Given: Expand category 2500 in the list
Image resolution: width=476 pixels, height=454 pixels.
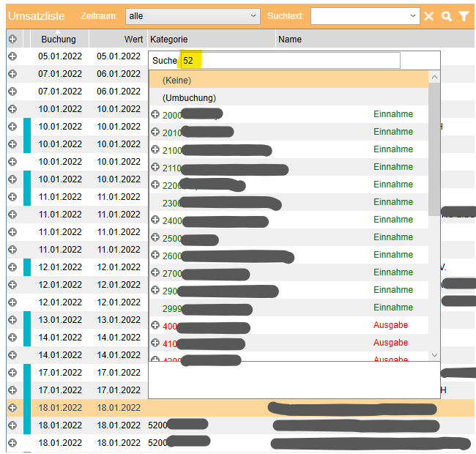Looking at the screenshot, I should pyautogui.click(x=155, y=237).
